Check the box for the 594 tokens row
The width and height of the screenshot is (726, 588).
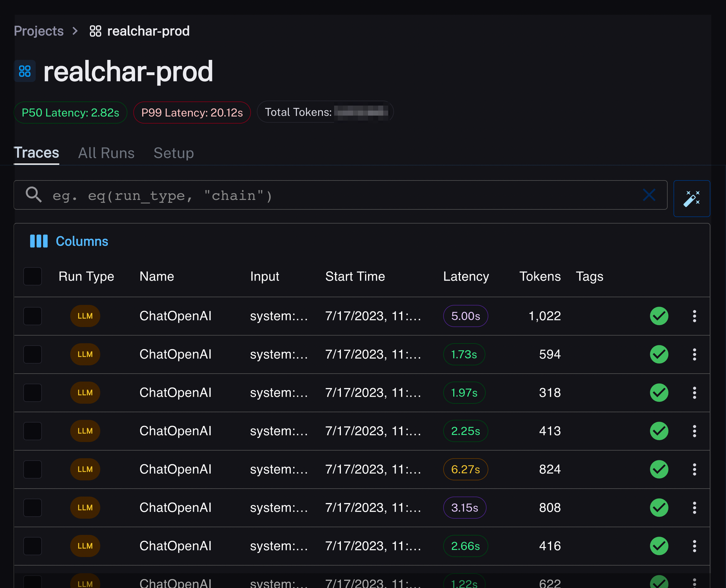33,354
